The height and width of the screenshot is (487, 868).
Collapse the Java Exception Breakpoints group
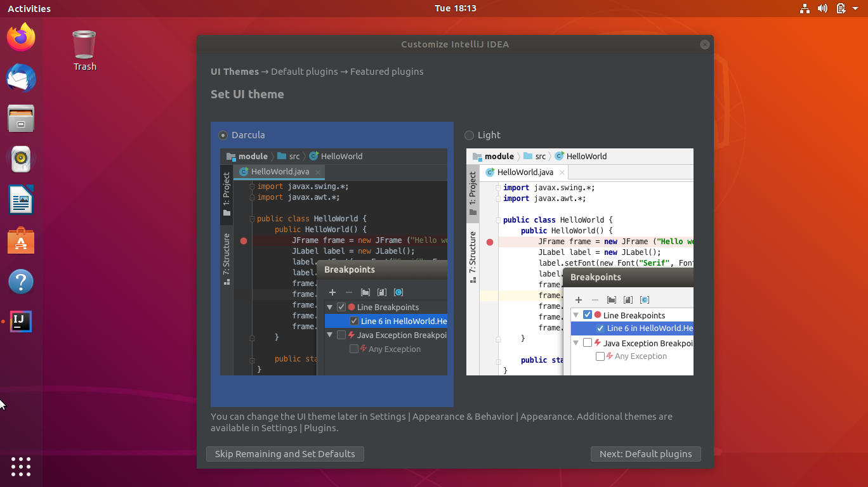(329, 335)
